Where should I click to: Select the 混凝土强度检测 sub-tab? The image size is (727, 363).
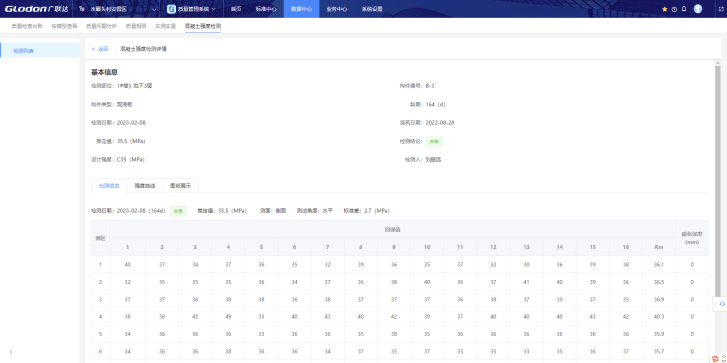tap(203, 26)
